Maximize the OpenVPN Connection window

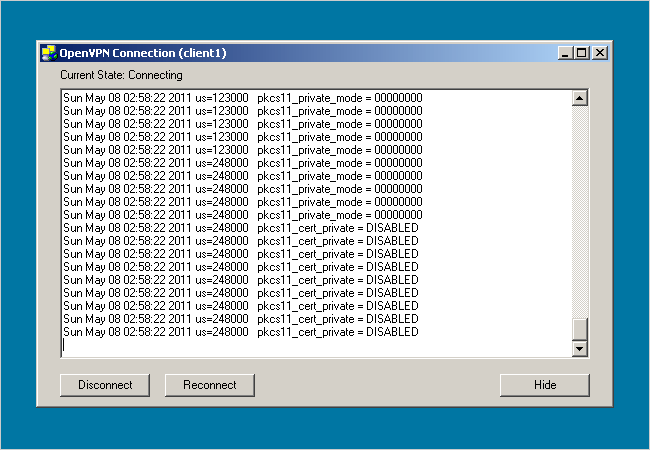(582, 53)
